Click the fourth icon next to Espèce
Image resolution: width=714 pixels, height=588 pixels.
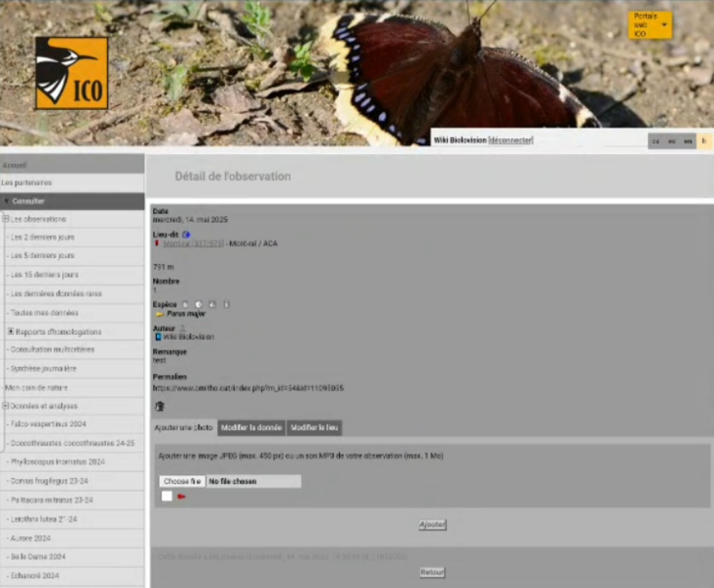[225, 304]
